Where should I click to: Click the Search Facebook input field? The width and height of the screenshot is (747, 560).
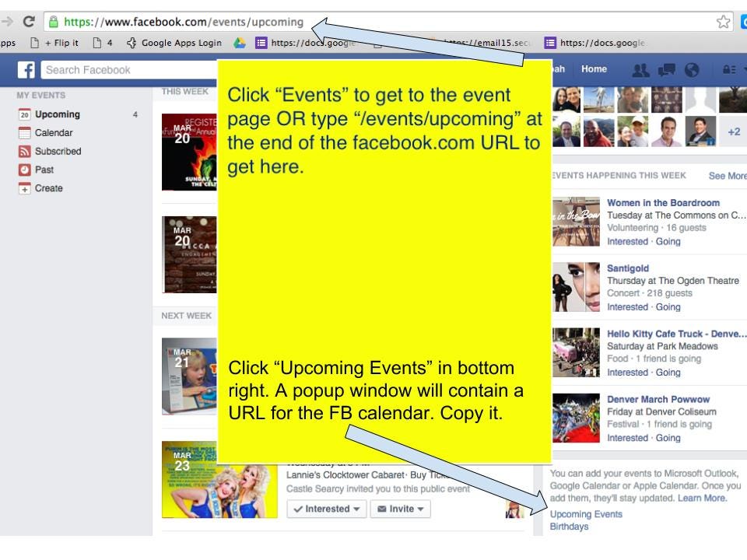[130, 70]
